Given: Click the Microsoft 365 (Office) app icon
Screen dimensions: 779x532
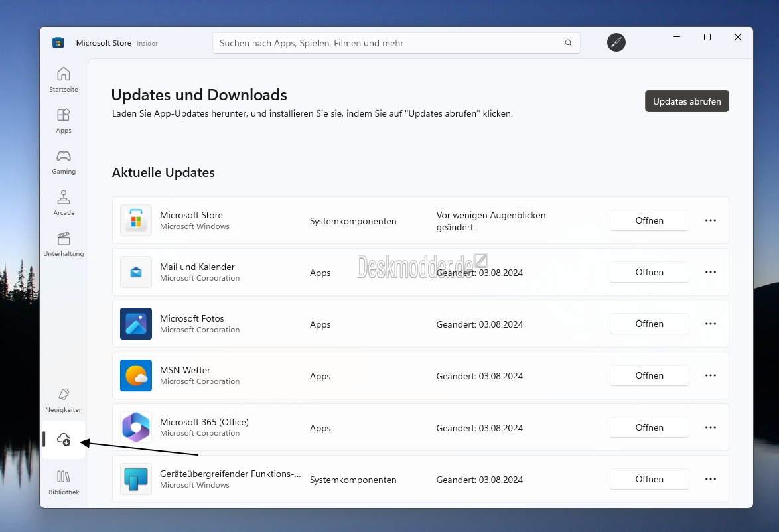Looking at the screenshot, I should click(x=136, y=427).
